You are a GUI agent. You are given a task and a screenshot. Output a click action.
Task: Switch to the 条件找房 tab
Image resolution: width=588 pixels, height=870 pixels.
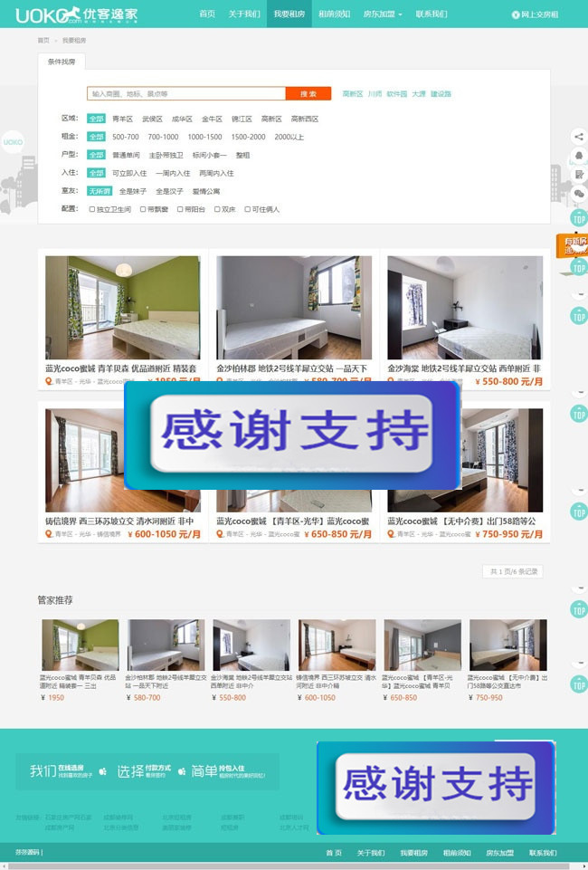pyautogui.click(x=62, y=61)
